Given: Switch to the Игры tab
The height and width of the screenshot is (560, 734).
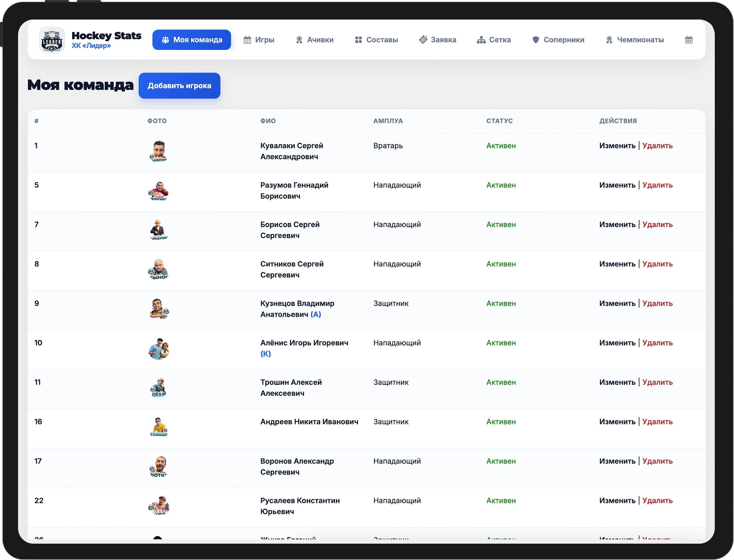Looking at the screenshot, I should 259,40.
